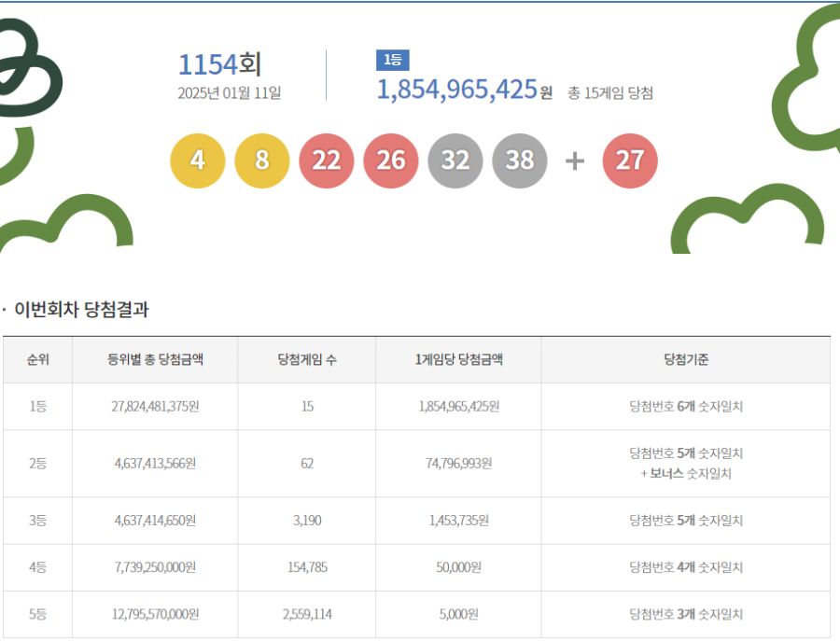
Task: Click the 4등 total prize amount 7,739,250,000원
Action: 155,567
